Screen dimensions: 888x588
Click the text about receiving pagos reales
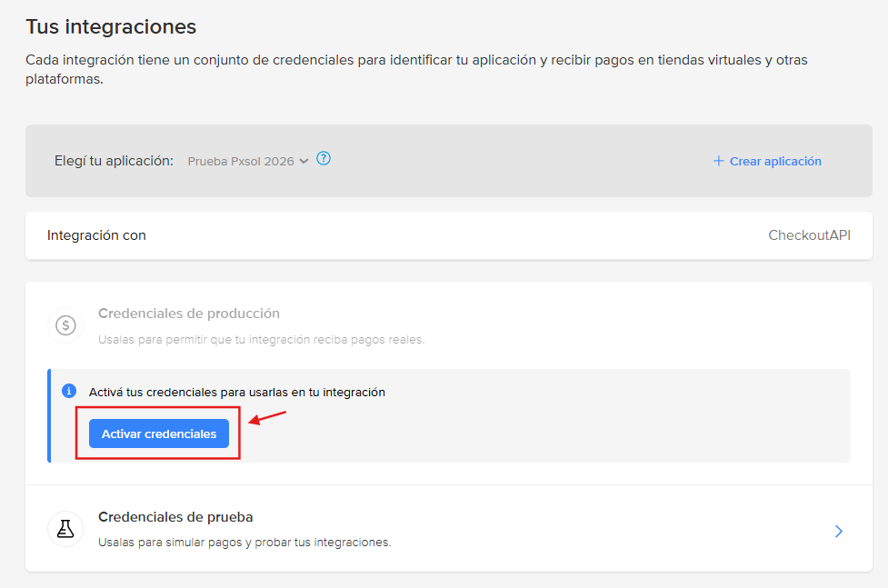click(x=261, y=340)
